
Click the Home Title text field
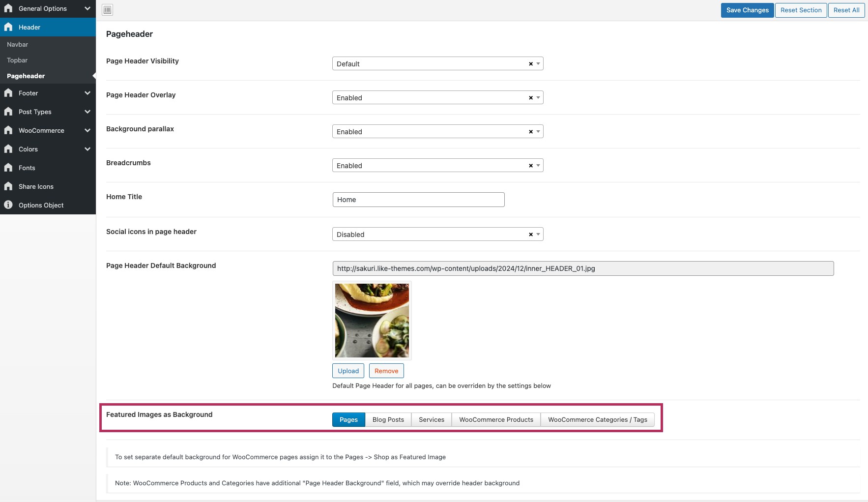click(418, 200)
